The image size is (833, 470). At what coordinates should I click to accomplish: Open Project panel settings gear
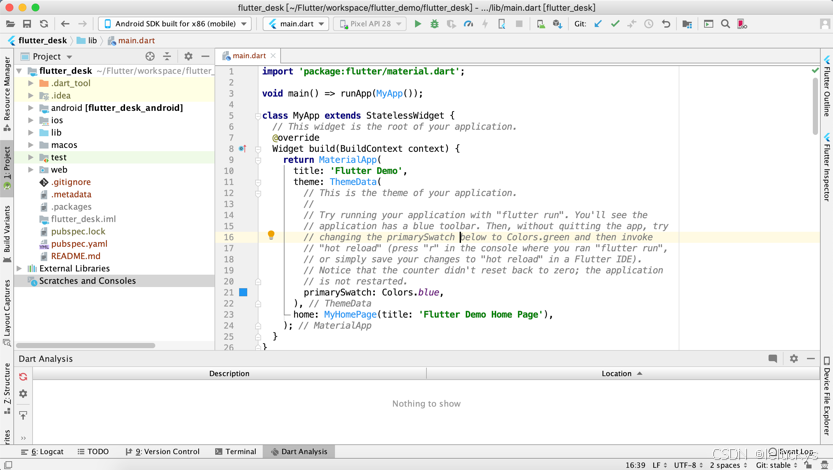pyautogui.click(x=188, y=56)
